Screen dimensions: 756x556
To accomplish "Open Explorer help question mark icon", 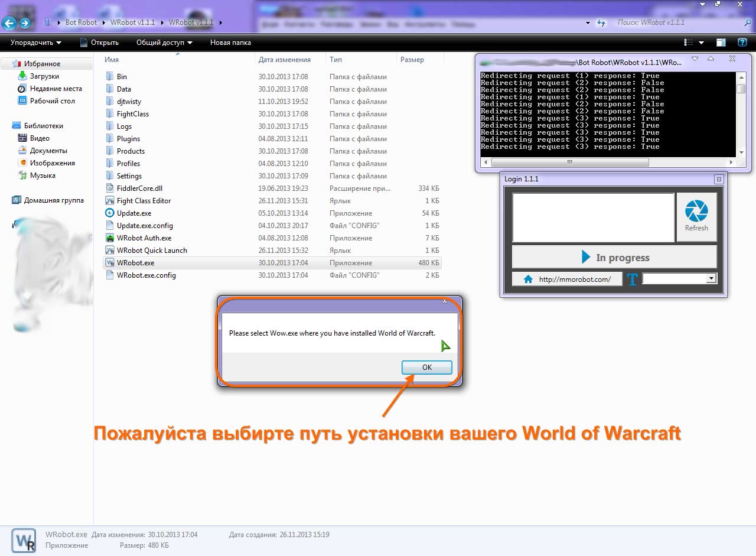I will pyautogui.click(x=742, y=43).
